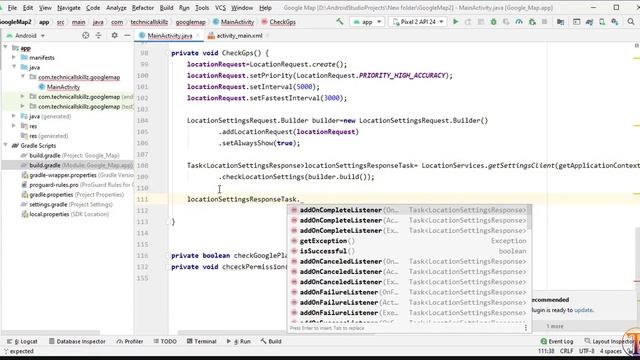The width and height of the screenshot is (640, 360).
Task: Open the Event Log tool window
Action: click(557, 341)
